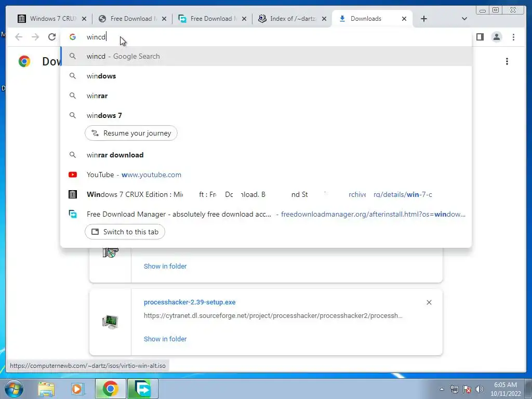Close the Index of /~dartz tab

coord(324,19)
